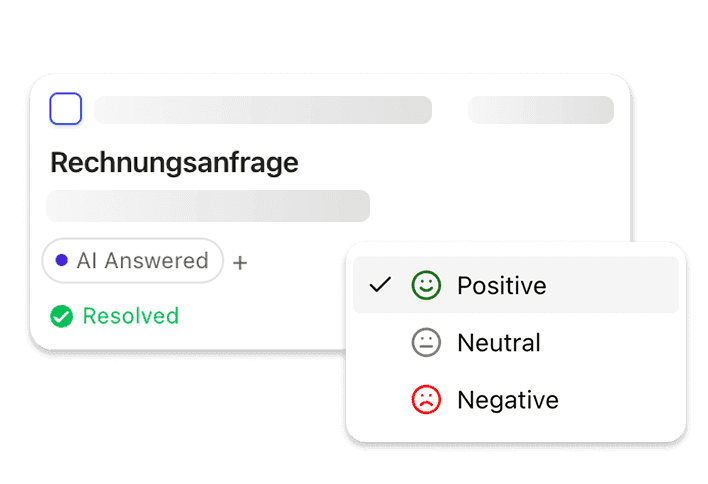Click the purple dot in AI Answered tag

pyautogui.click(x=62, y=261)
